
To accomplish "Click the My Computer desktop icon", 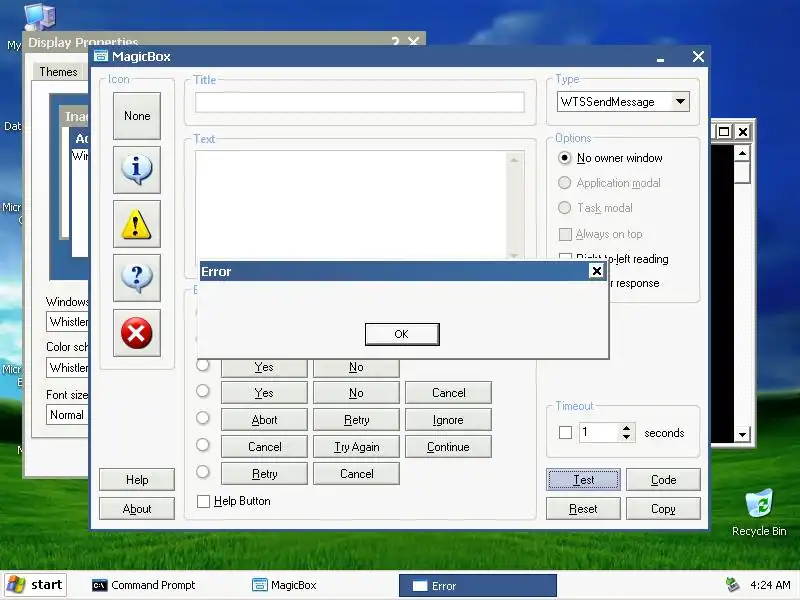I will pyautogui.click(x=40, y=16).
